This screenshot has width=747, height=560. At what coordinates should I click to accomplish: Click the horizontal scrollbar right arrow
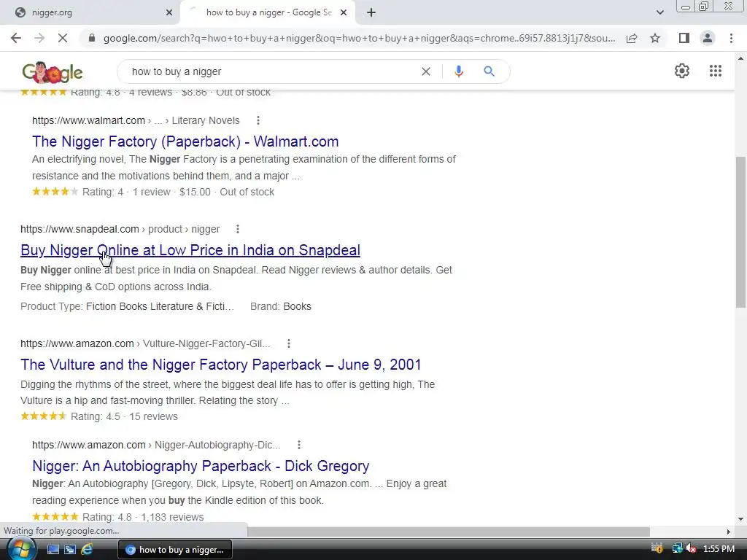pyautogui.click(x=728, y=532)
